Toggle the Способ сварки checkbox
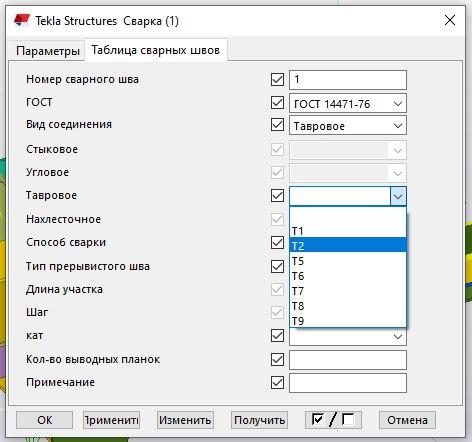The height and width of the screenshot is (442, 472). point(277,243)
